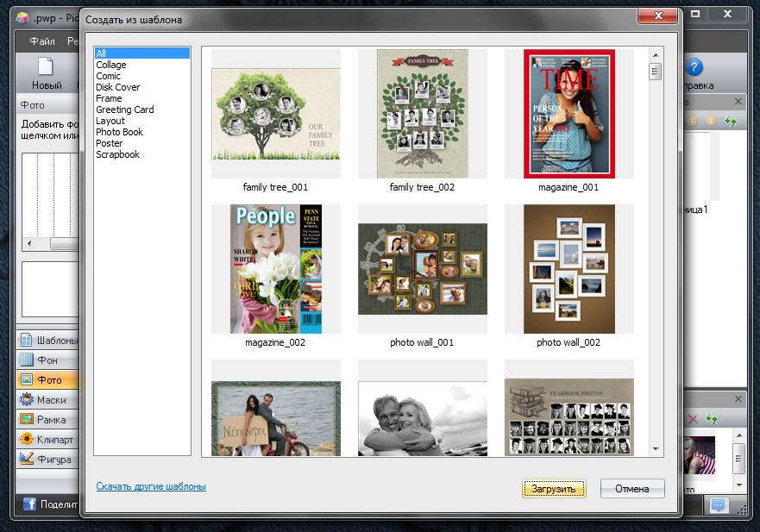760x532 pixels.
Task: Click the Facebook share icon
Action: (29, 504)
